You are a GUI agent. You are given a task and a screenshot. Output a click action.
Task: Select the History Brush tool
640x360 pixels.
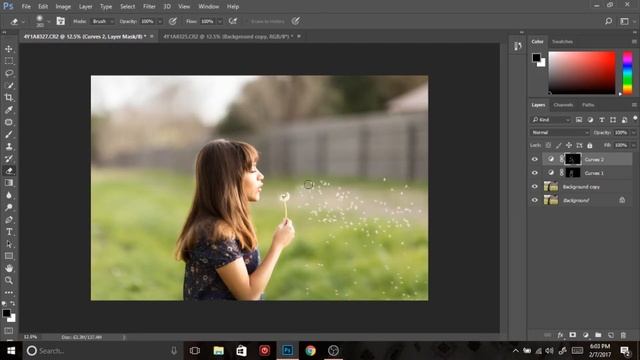pyautogui.click(x=9, y=159)
